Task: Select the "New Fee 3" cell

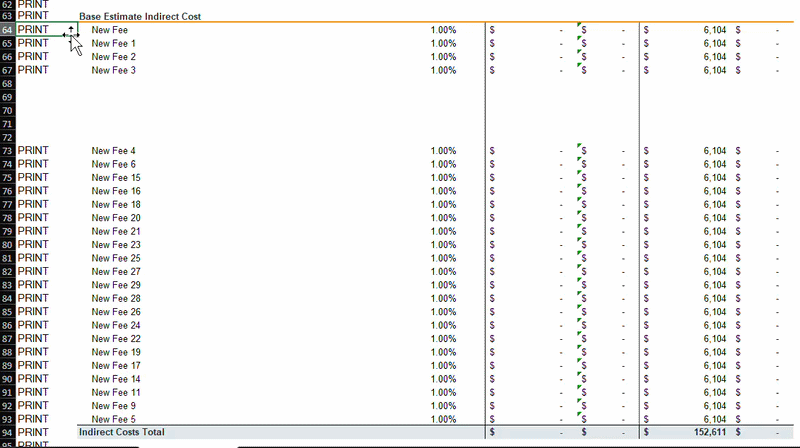Action: tap(113, 70)
